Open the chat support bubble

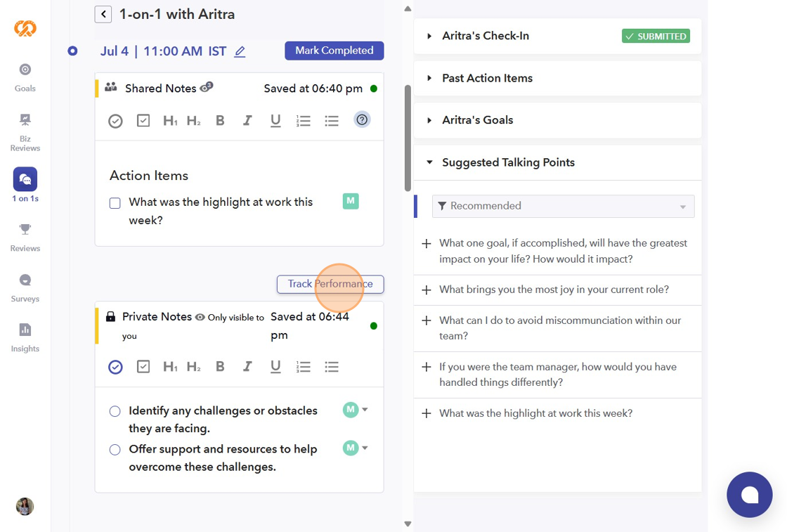pos(749,495)
